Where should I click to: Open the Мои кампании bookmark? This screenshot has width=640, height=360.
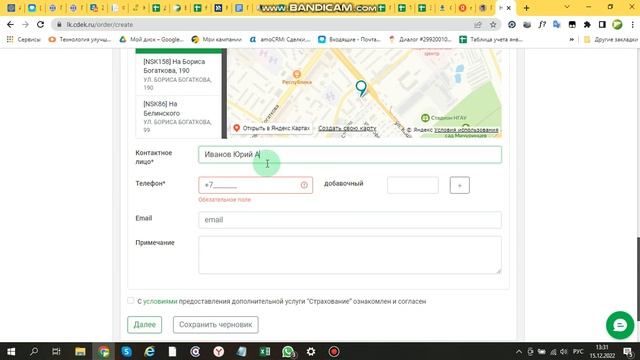[x=216, y=40]
